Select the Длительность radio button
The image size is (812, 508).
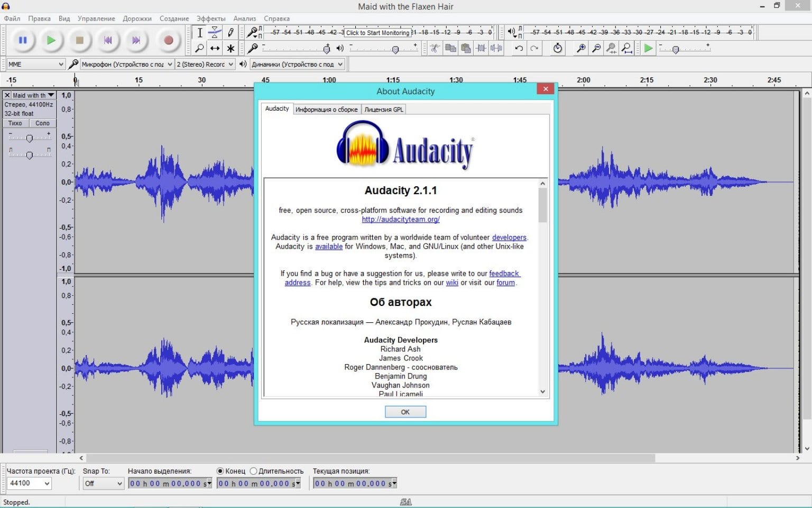point(254,470)
